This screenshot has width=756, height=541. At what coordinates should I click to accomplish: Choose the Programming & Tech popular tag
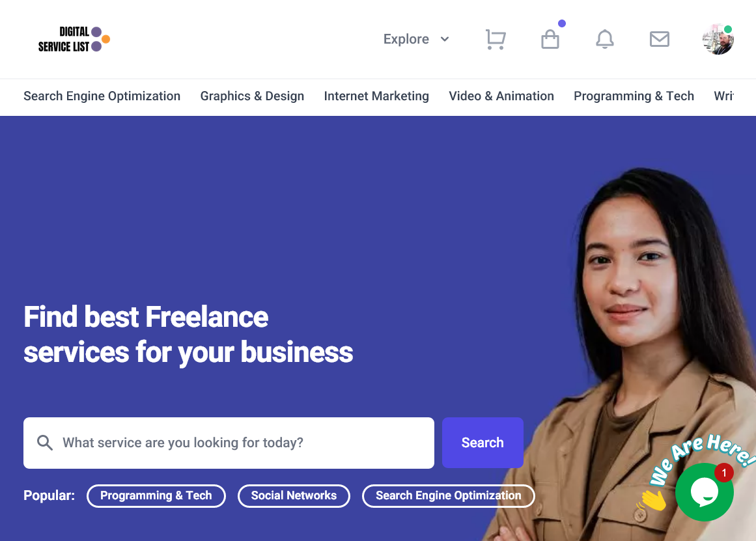point(156,495)
